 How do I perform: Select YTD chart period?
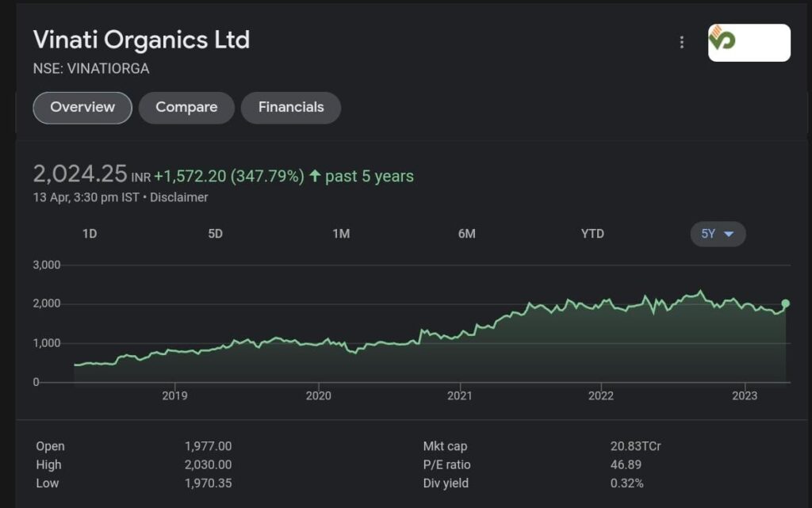(592, 234)
